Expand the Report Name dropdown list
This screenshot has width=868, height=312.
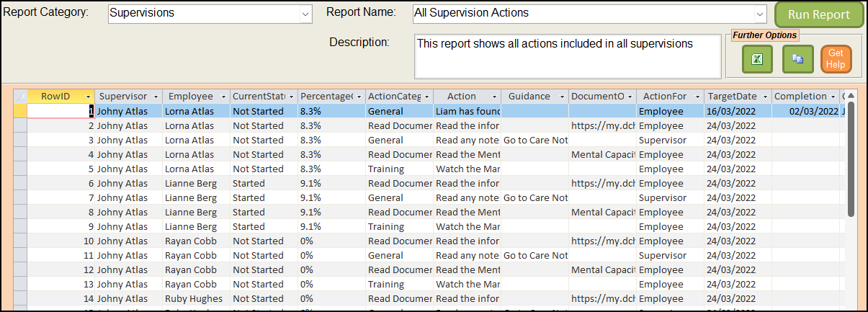point(760,14)
